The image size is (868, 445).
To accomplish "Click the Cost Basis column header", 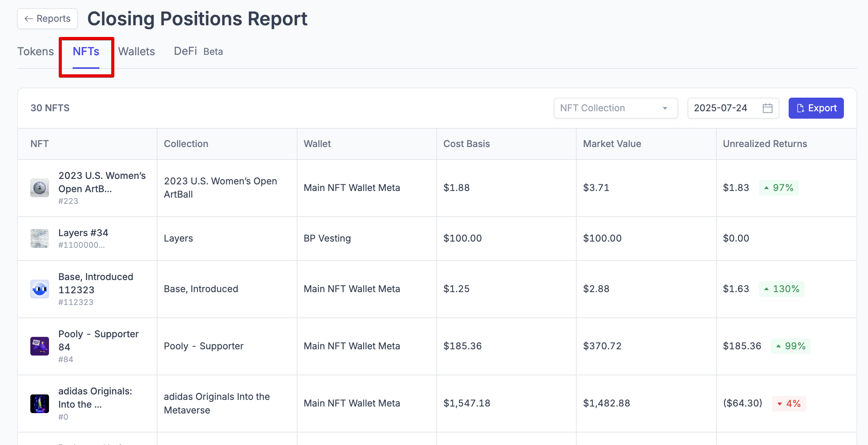I will [466, 144].
